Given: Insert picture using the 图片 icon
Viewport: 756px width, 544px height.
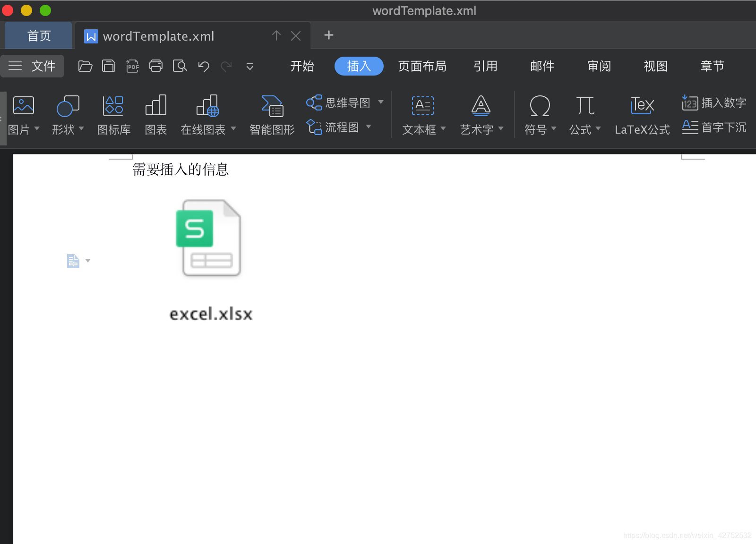Looking at the screenshot, I should (x=23, y=106).
